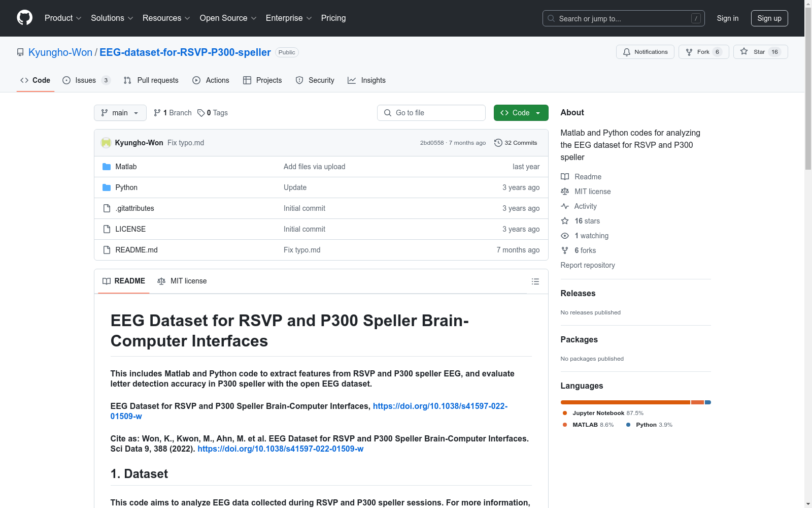Switch to the Issues tab
812x508 pixels.
tap(86, 80)
